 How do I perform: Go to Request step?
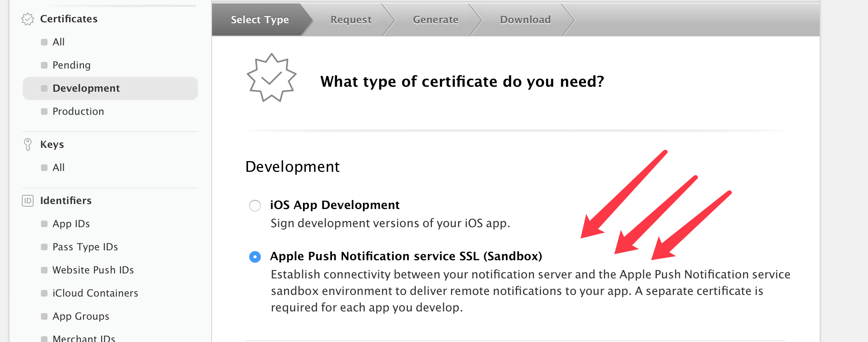[351, 20]
